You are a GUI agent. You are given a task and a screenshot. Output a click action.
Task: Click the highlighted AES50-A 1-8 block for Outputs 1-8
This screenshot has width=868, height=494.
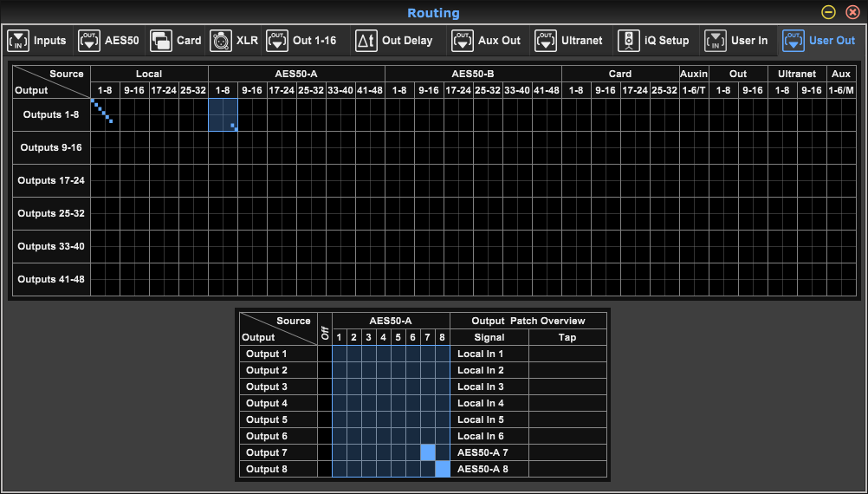point(223,114)
